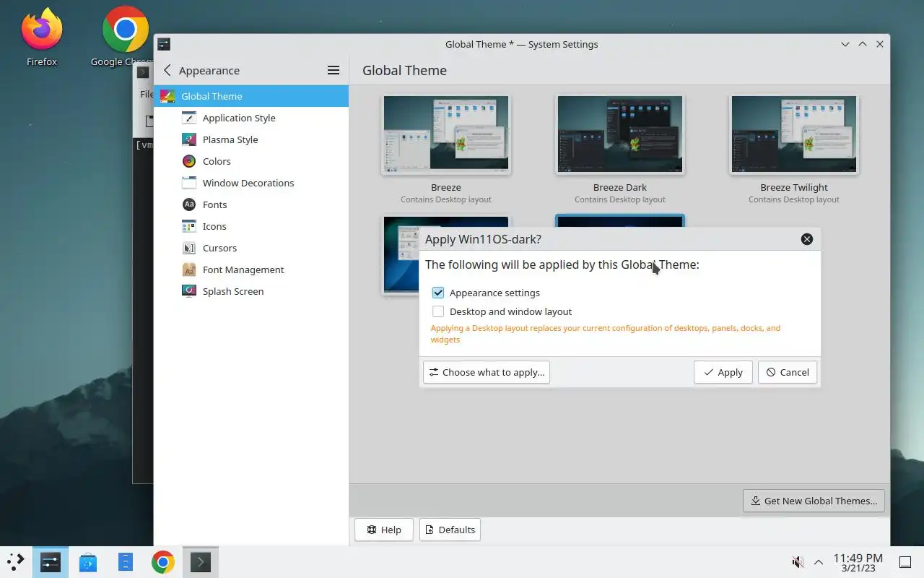Click Get New Global Themes button
Image resolution: width=924 pixels, height=578 pixels.
click(814, 501)
